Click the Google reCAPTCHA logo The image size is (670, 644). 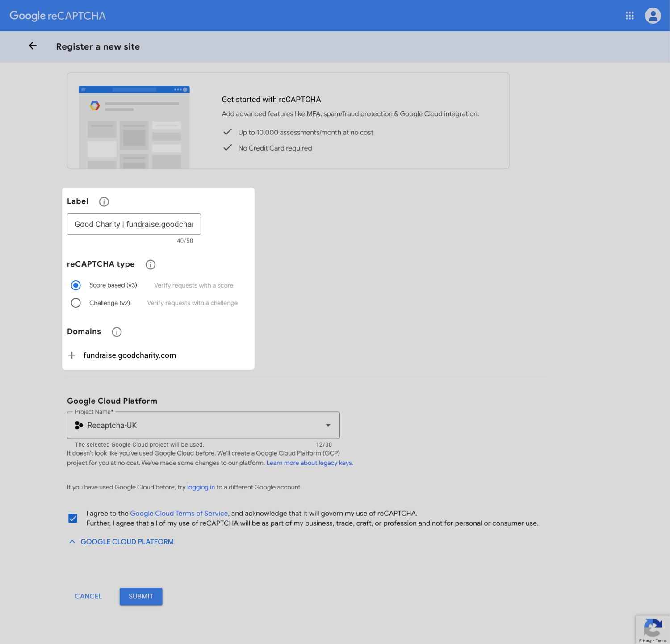point(57,15)
